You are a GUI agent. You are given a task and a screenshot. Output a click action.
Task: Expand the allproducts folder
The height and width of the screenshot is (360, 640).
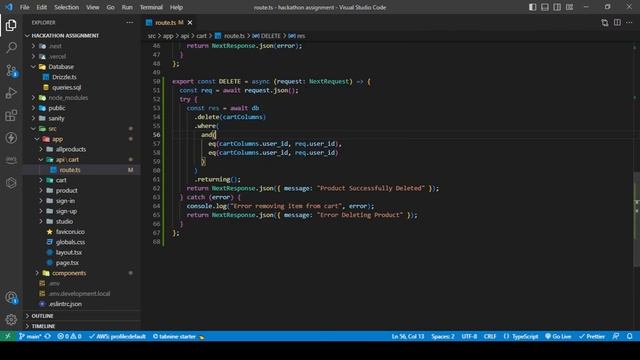[71, 149]
